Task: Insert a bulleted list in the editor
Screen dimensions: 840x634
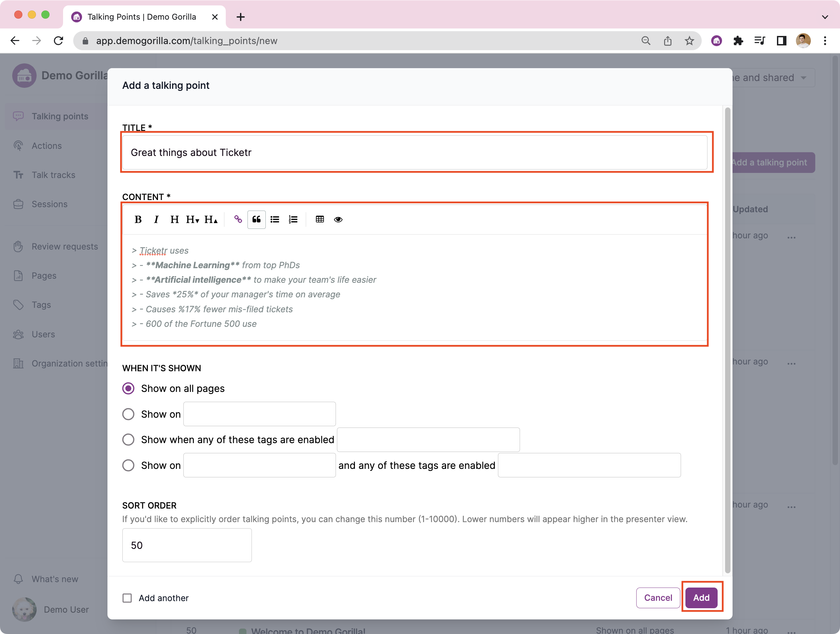Action: tap(275, 220)
